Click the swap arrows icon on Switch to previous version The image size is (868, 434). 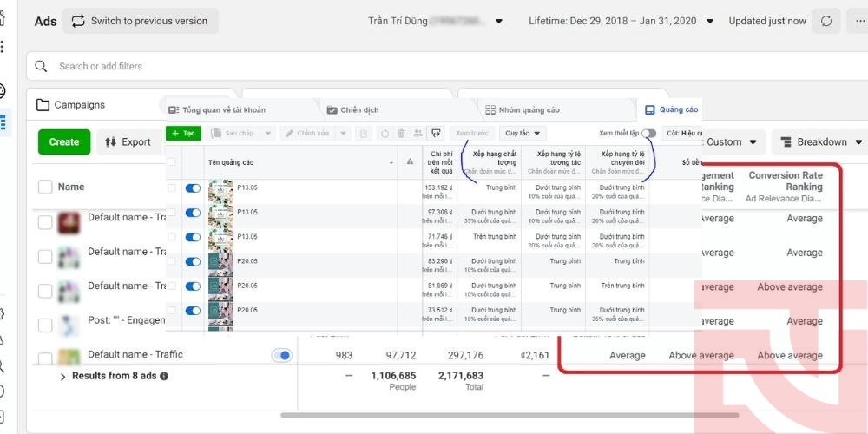tap(78, 21)
